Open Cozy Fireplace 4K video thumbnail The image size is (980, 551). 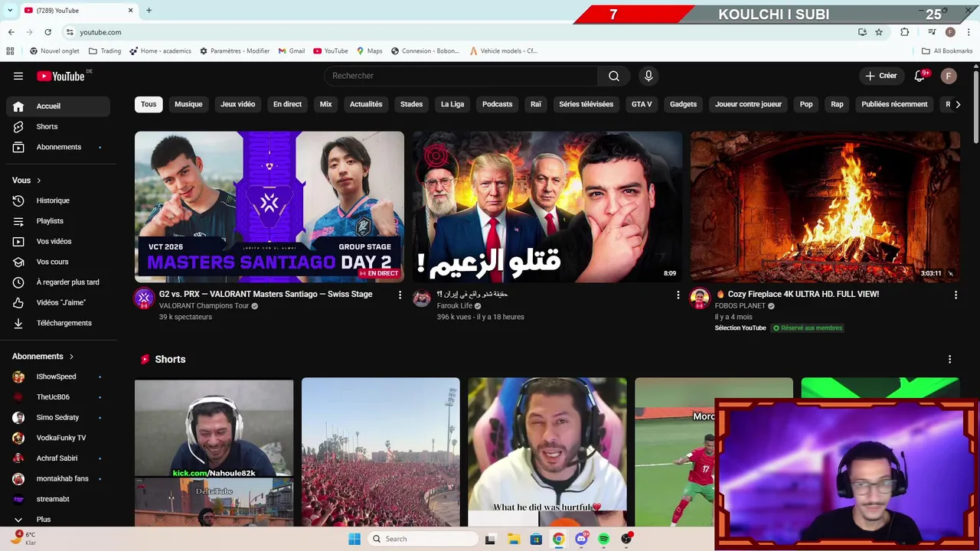click(825, 207)
